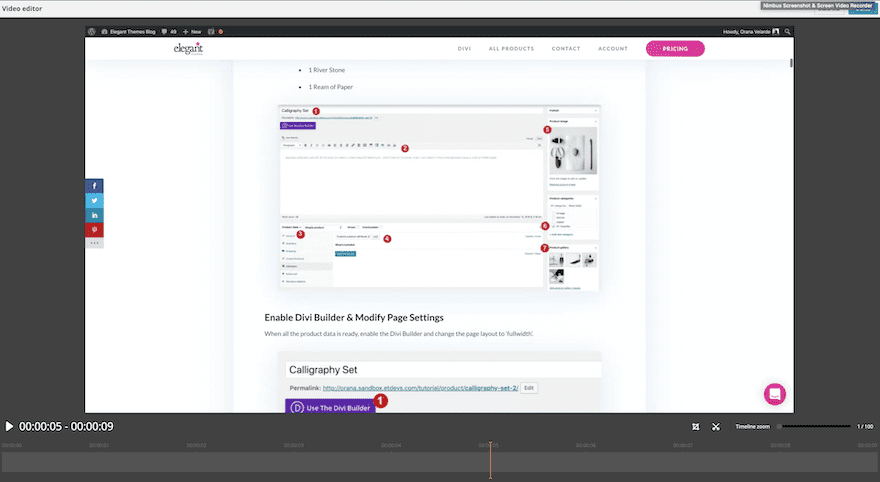Open the pink chat bubble widget
This screenshot has height=482, width=880.
pos(774,394)
